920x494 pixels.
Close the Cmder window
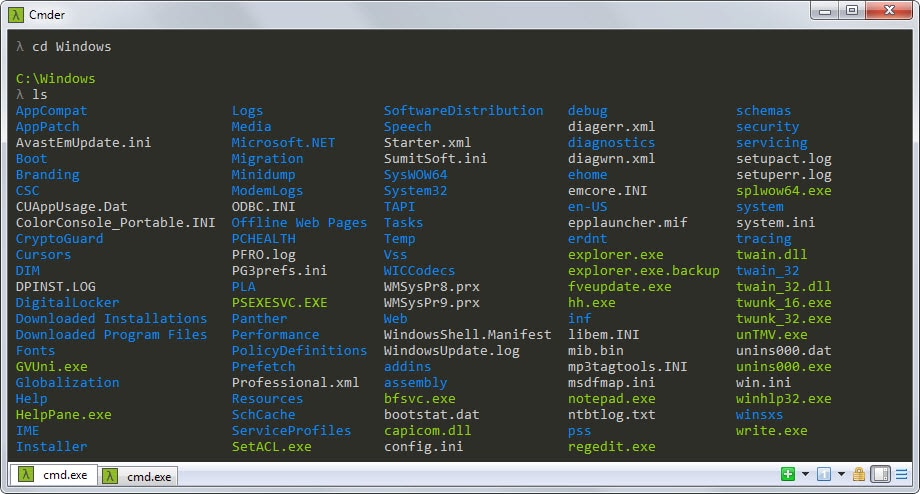[889, 9]
